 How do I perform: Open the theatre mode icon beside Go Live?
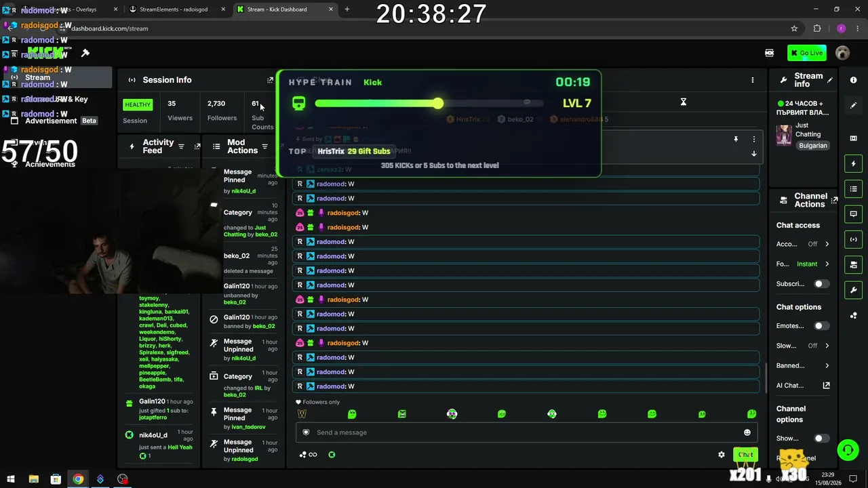tap(770, 53)
